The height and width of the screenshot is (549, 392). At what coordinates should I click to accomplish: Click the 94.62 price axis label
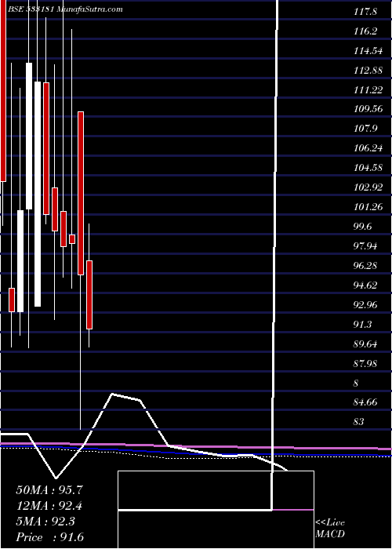(x=366, y=285)
